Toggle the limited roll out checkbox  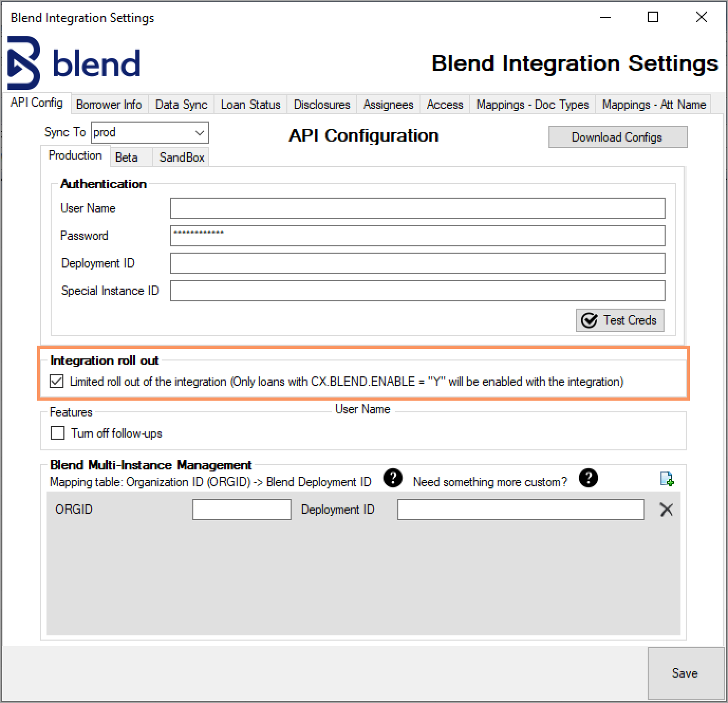(57, 381)
